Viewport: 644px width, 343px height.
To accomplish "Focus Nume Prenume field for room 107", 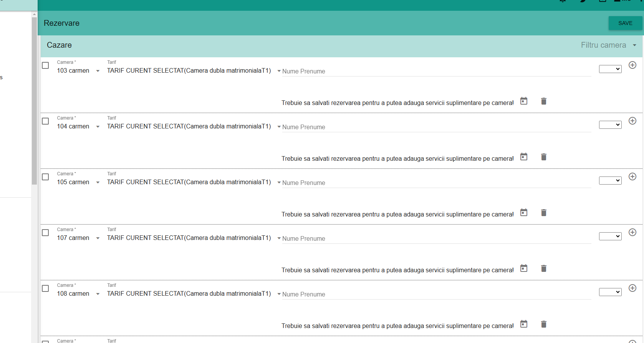I will tap(437, 238).
